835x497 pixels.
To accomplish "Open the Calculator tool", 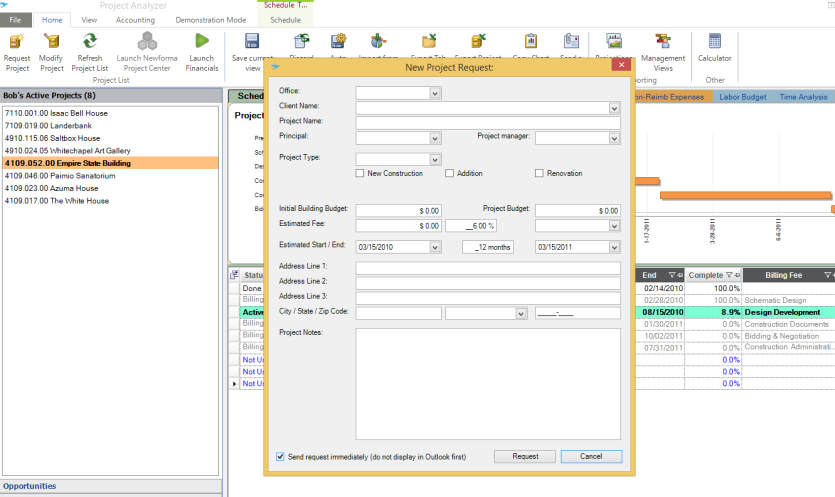I will [x=715, y=42].
